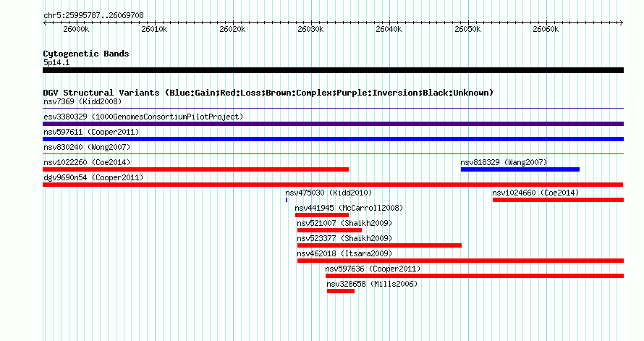
Task: Select the black 5p14.1 cytogenetic band bar
Action: coord(333,70)
